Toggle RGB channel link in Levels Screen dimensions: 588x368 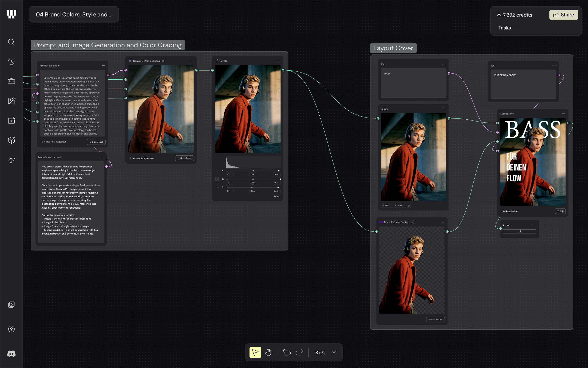(x=217, y=179)
